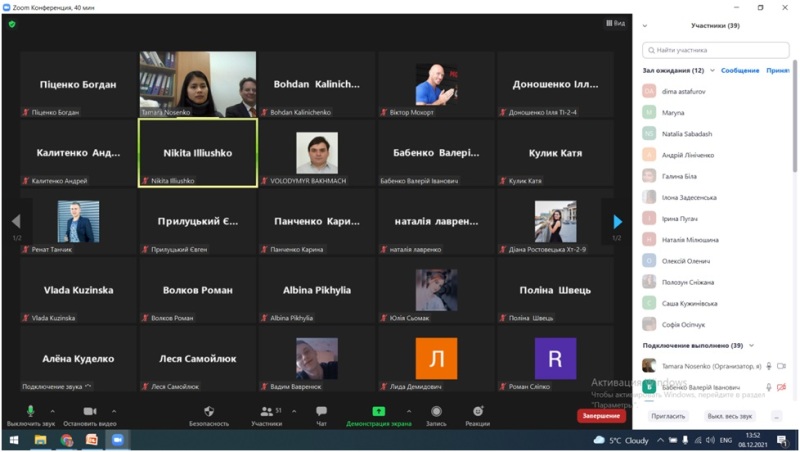Image resolution: width=800 pixels, height=452 pixels.
Task: Start screen sharing with green icon
Action: click(x=379, y=411)
